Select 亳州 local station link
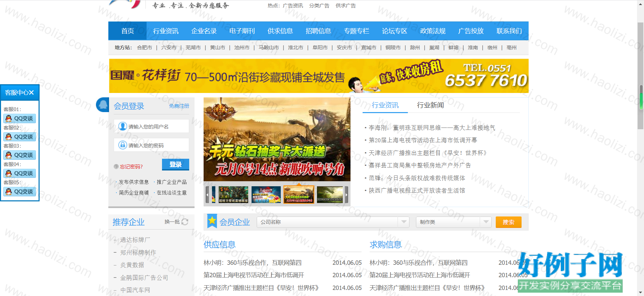 [512, 48]
